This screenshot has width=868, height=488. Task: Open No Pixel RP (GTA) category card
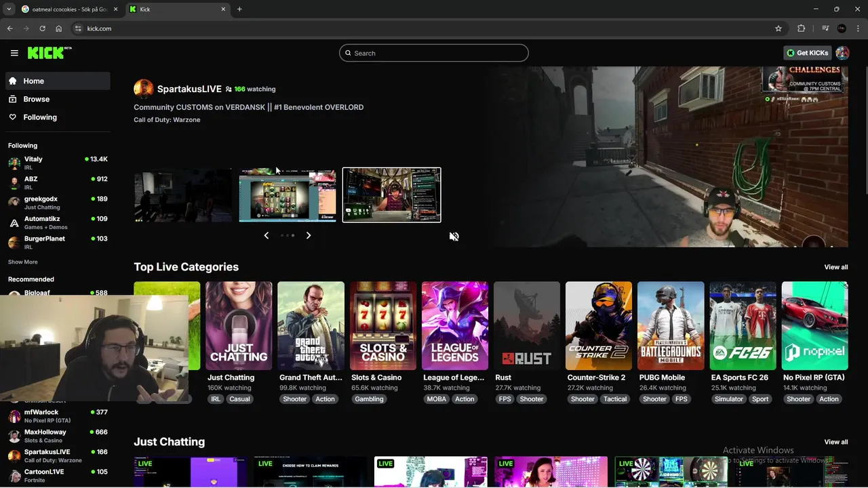814,326
